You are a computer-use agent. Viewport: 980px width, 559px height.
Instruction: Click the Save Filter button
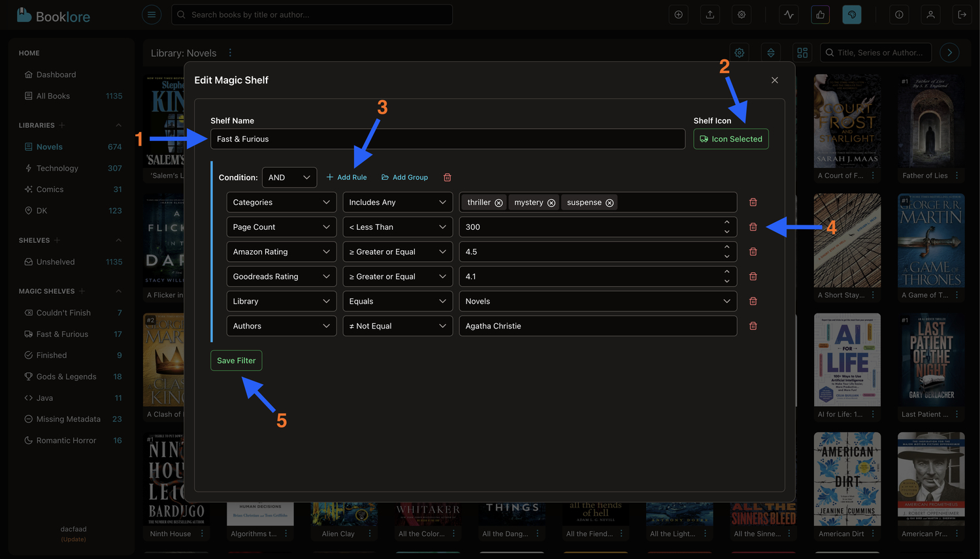236,360
